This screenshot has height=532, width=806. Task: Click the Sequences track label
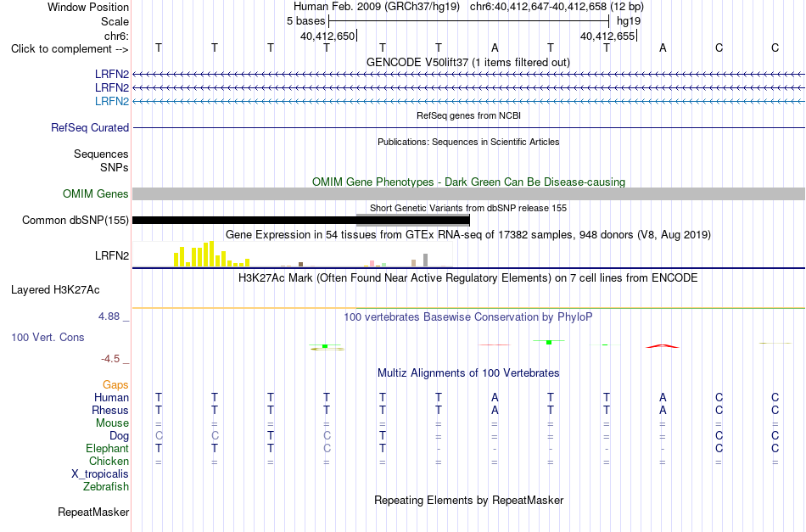point(101,154)
